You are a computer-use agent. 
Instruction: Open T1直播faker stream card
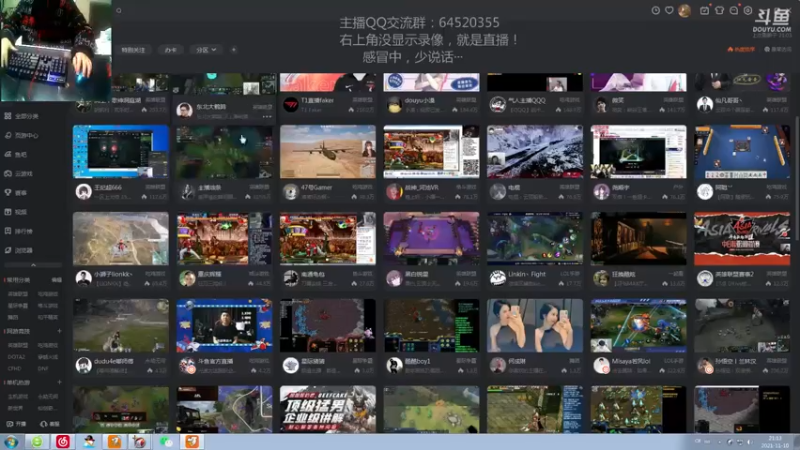tap(328, 96)
